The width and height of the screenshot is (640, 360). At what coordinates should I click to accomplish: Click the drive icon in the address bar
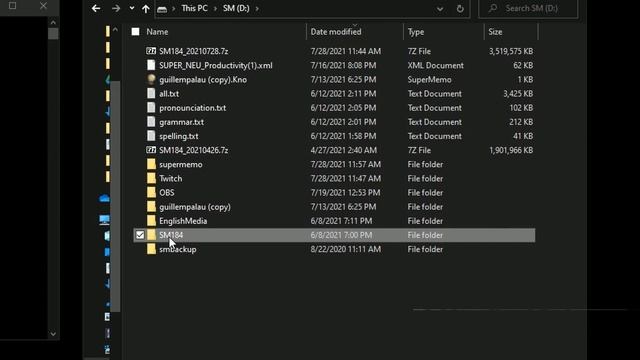[162, 9]
